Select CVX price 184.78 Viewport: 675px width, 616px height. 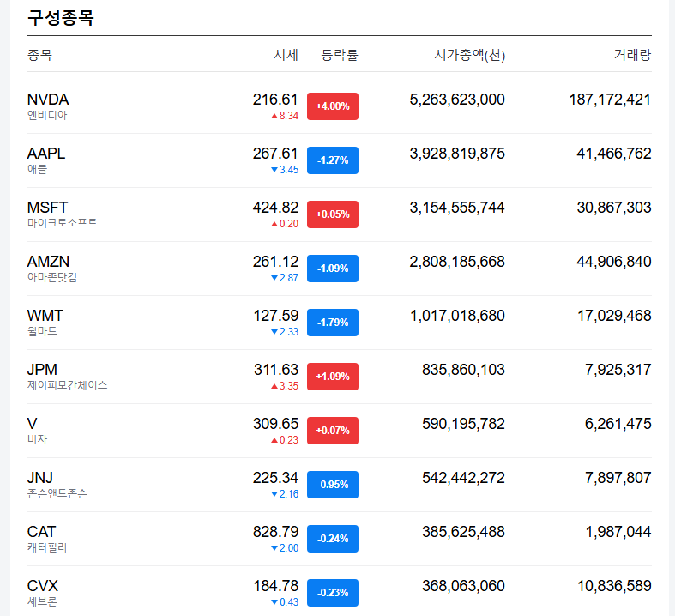click(276, 586)
